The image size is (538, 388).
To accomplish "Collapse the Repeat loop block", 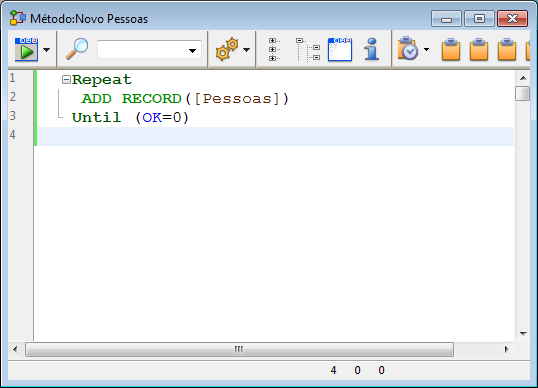I will pos(66,80).
